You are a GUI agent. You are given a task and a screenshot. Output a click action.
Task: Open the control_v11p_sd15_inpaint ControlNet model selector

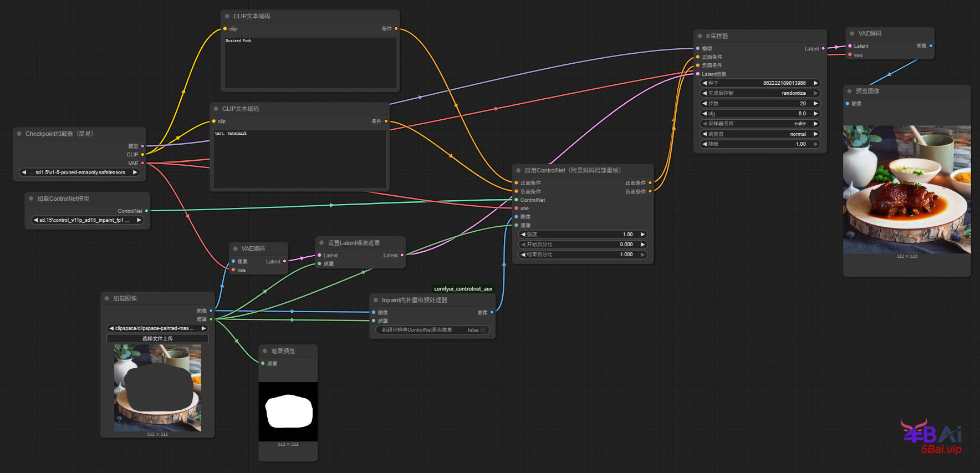tap(87, 220)
